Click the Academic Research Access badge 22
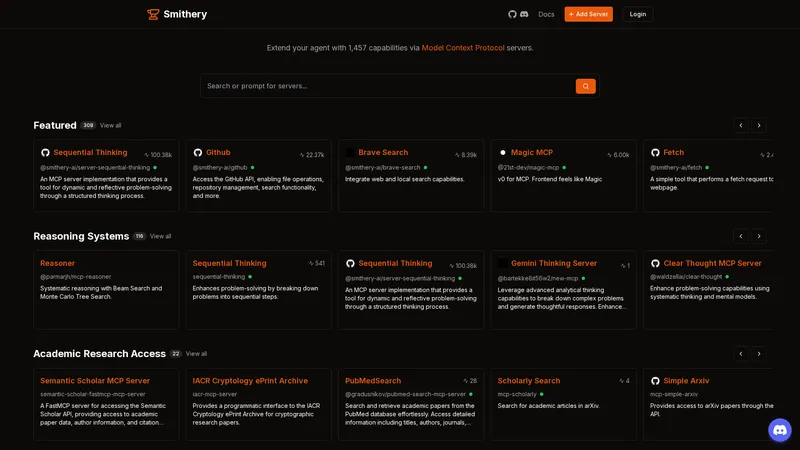Screen dimensions: 800x450 176,354
